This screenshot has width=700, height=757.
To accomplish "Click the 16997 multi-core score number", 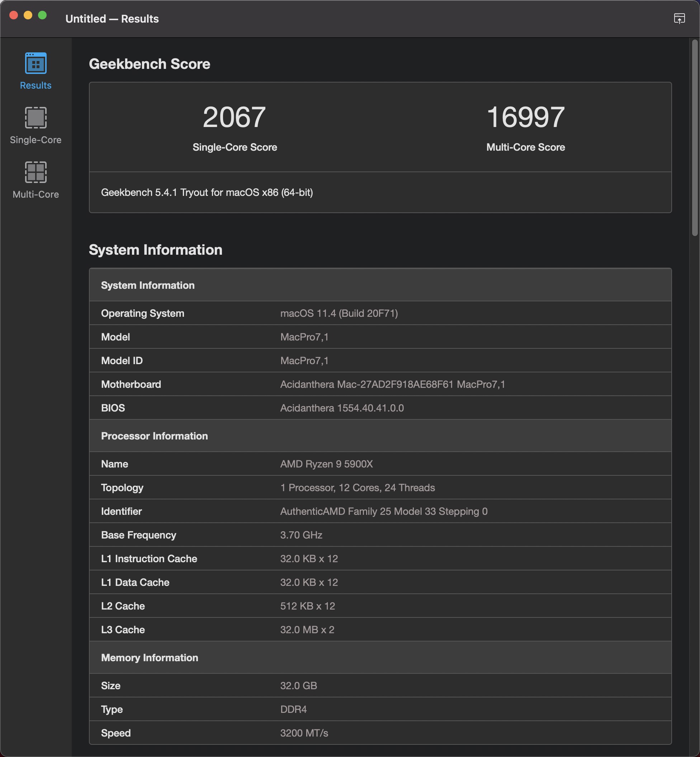I will point(525,117).
